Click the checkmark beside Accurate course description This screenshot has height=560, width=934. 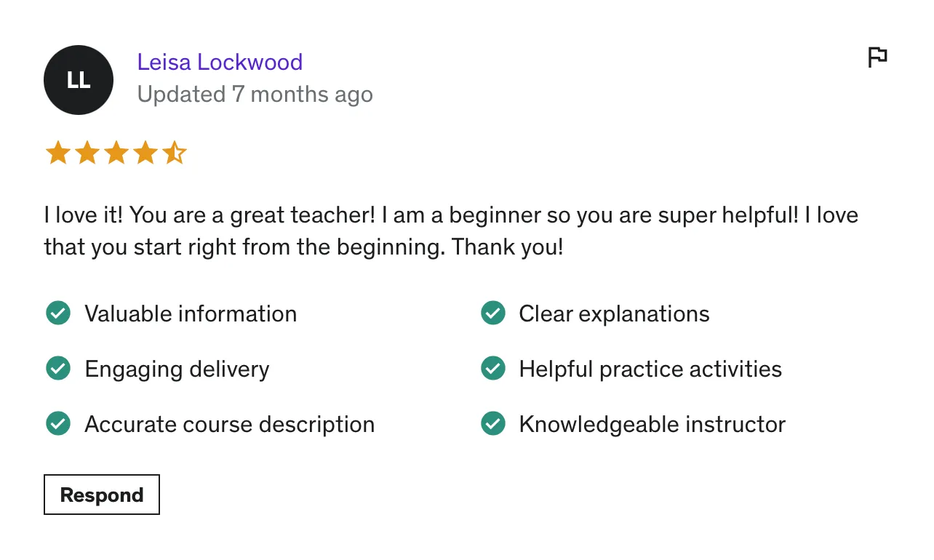coord(58,424)
